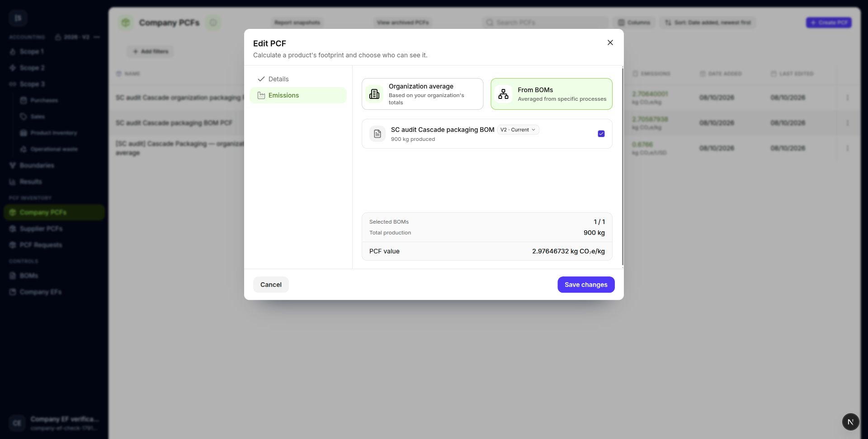Viewport: 868px width, 439px height.
Task: Close the Edit PCF dialog
Action: [x=610, y=42]
